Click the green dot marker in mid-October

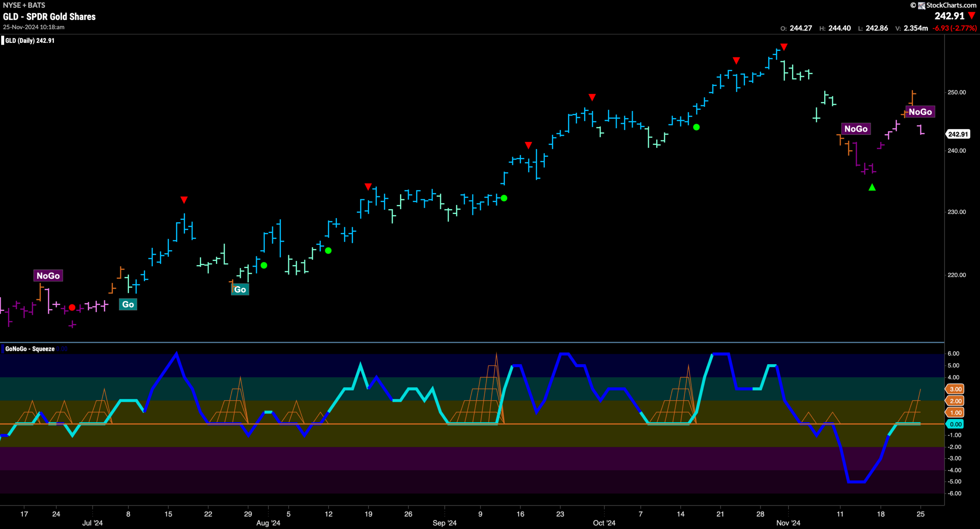click(696, 127)
